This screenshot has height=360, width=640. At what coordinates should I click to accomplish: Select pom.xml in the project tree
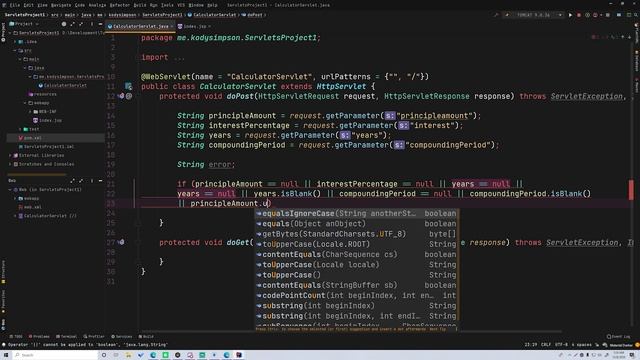(30, 138)
